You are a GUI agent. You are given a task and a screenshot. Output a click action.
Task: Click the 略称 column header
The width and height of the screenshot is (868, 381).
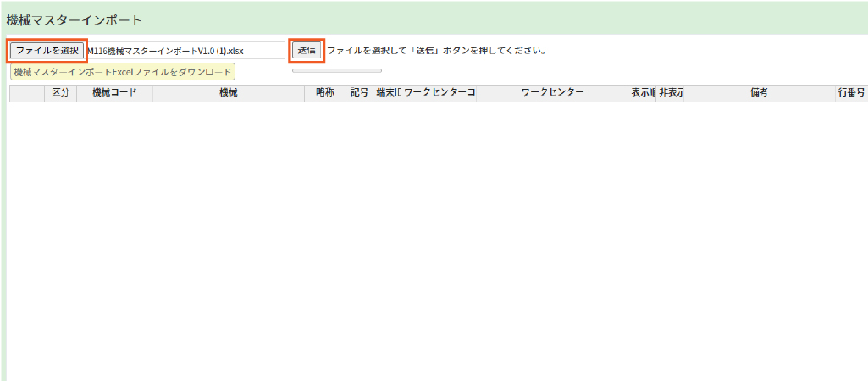point(324,93)
